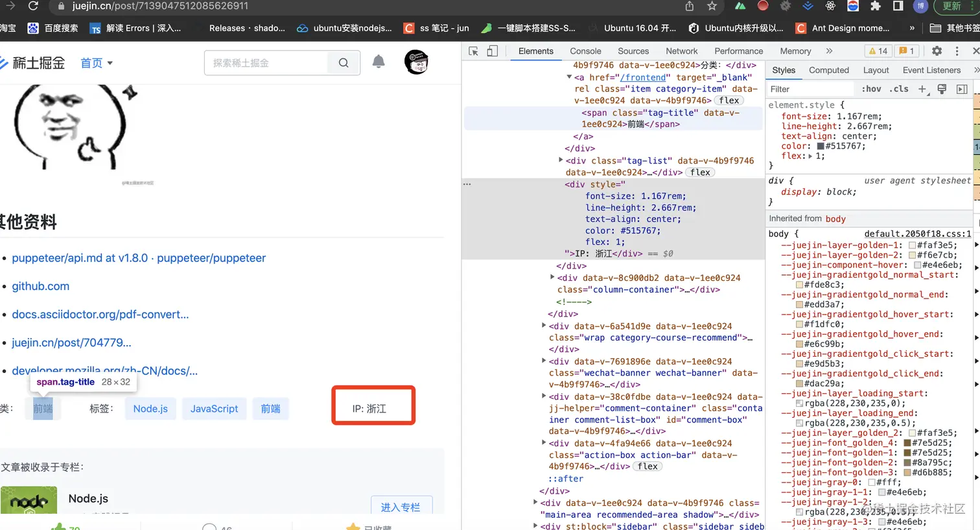980x530 pixels.
Task: Expand the comment-container div node
Action: pyautogui.click(x=544, y=396)
